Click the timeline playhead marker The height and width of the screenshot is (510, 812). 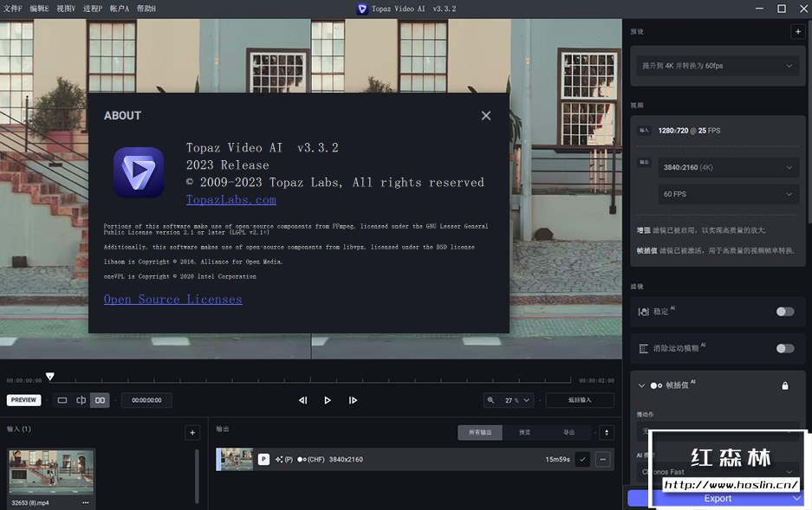pos(49,377)
